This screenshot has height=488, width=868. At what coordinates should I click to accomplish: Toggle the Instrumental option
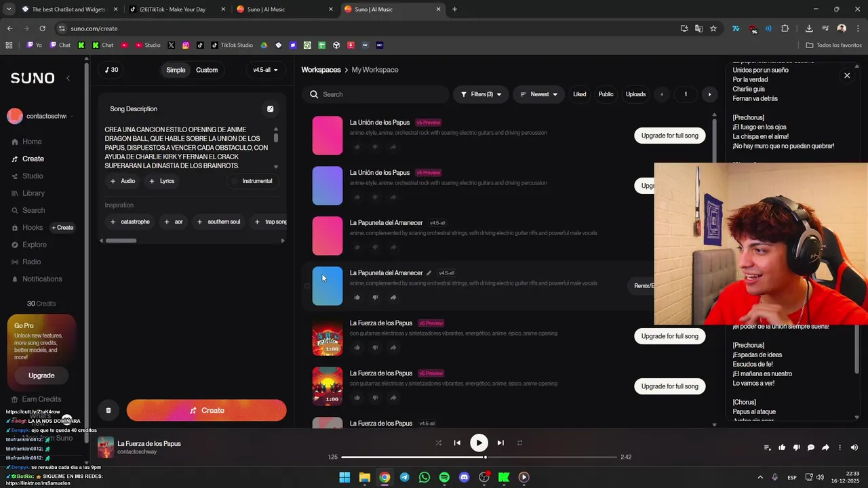[x=253, y=181]
